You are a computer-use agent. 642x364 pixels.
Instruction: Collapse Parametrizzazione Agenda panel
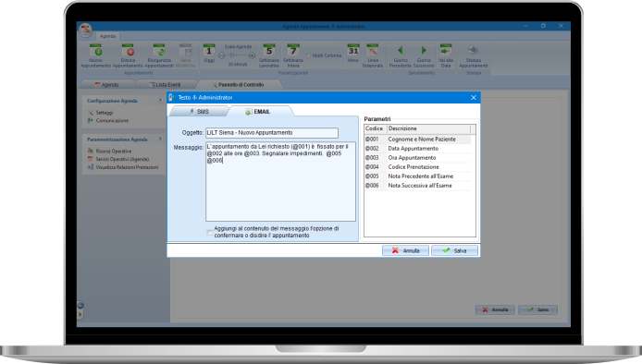[160, 140]
